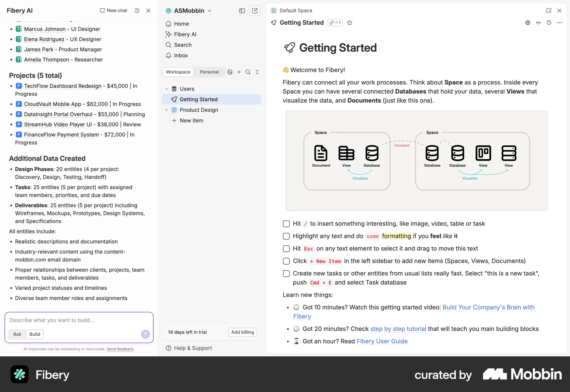The image size is (570, 392).
Task: Open sidebar search magnifier icon
Action: [x=248, y=72]
